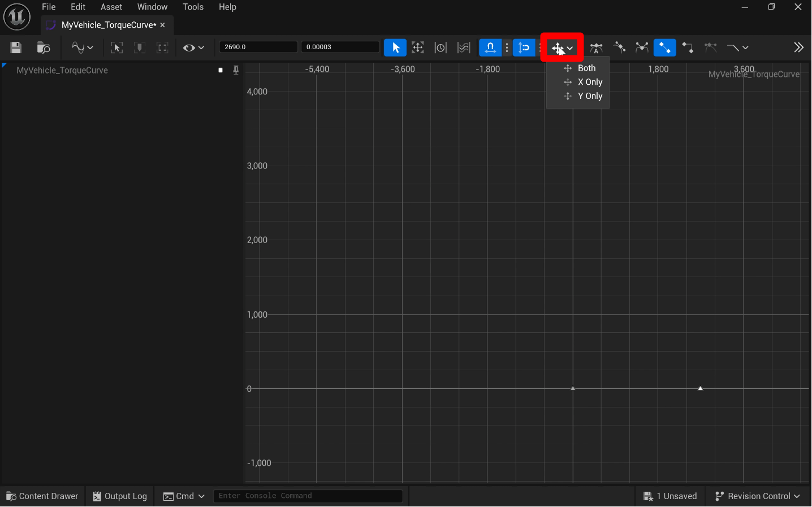Save the curve asset with the floppy disk icon
Image resolution: width=812 pixels, height=507 pixels.
coord(16,47)
